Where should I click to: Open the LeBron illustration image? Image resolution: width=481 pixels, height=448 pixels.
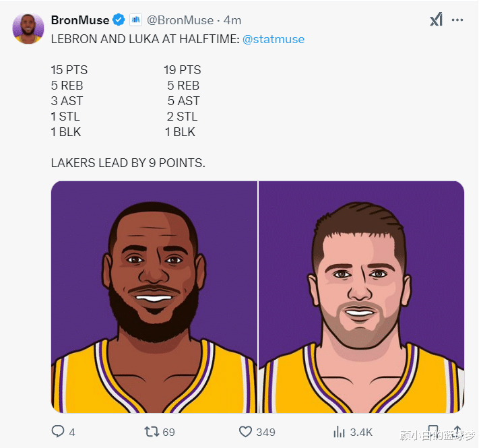(x=154, y=296)
